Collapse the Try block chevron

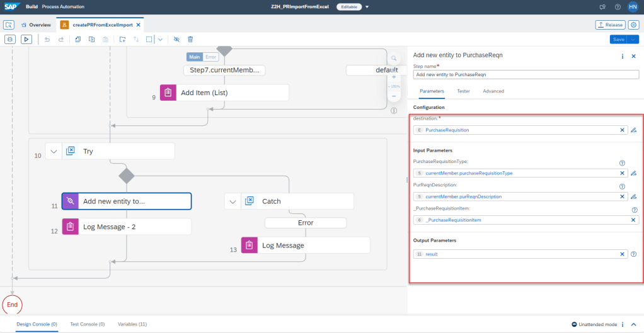[x=54, y=151]
